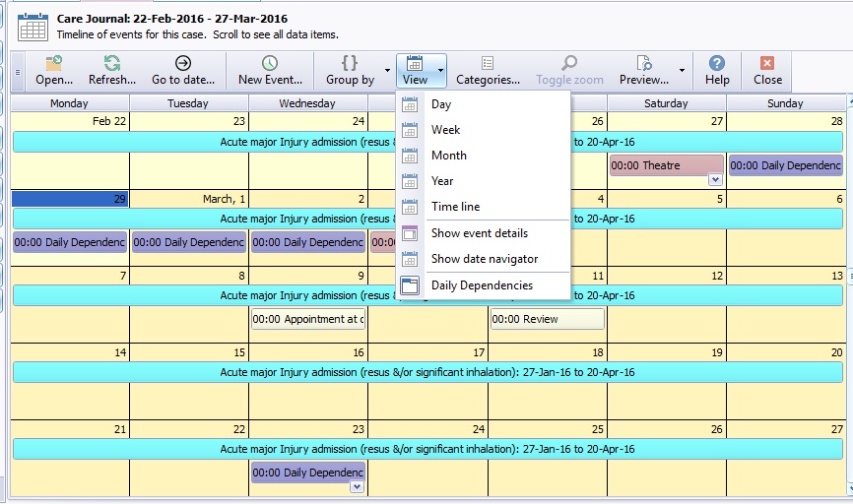Close the Care Journal
The width and height of the screenshot is (853, 504).
767,71
